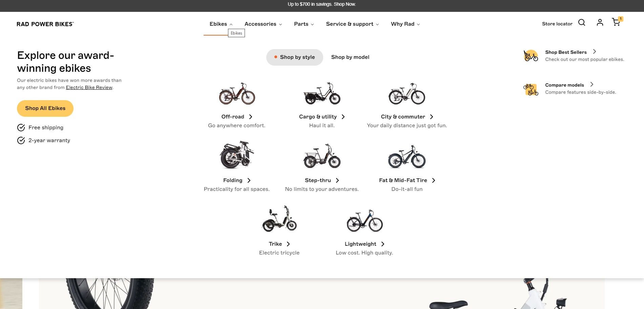Open the search magnifier icon

(x=582, y=23)
